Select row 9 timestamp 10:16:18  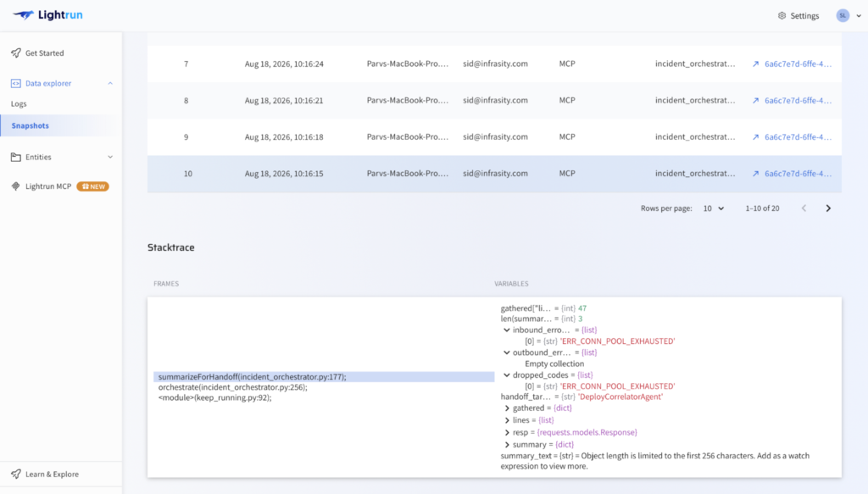284,137
